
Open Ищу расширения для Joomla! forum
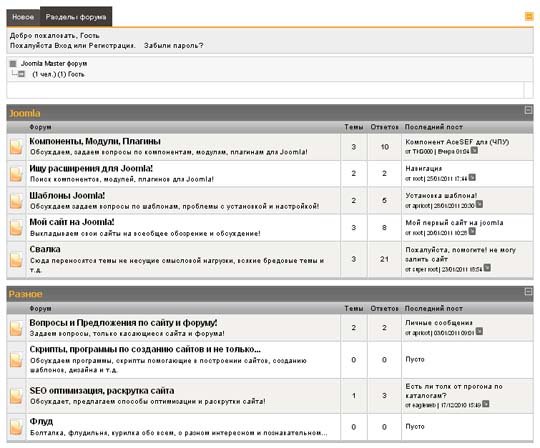coord(91,168)
